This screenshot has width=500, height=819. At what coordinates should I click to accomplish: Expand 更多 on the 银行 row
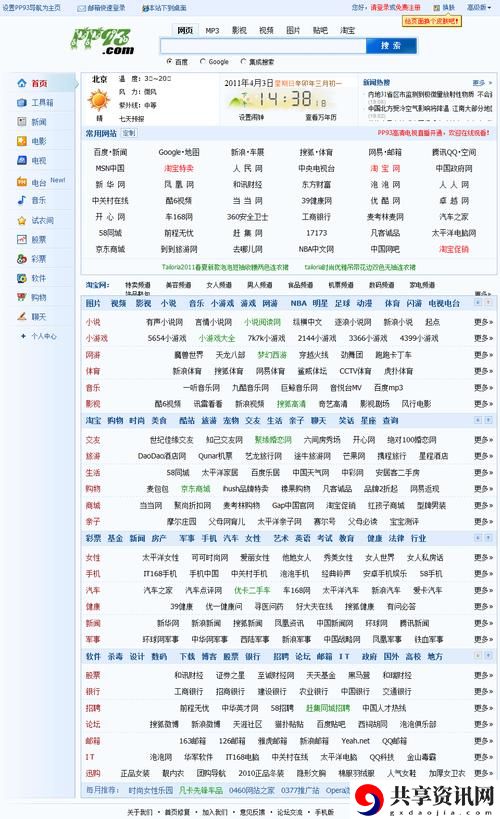click(x=483, y=692)
